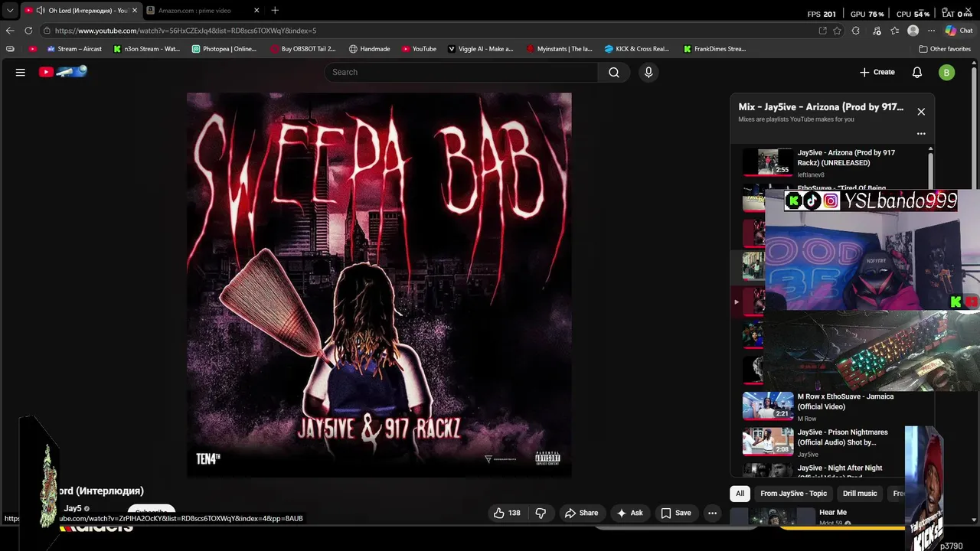Like the video with 138 likes
Image resolution: width=980 pixels, height=551 pixels.
pyautogui.click(x=507, y=513)
